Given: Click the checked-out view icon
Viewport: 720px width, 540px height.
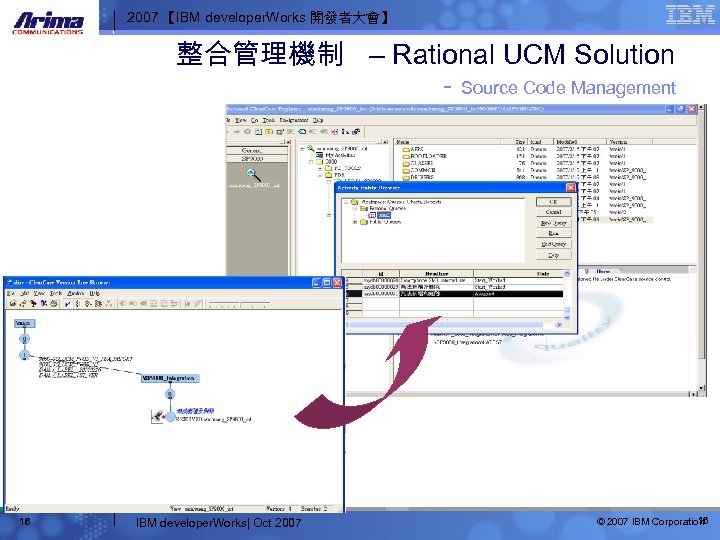Looking at the screenshot, I should coord(157,417).
